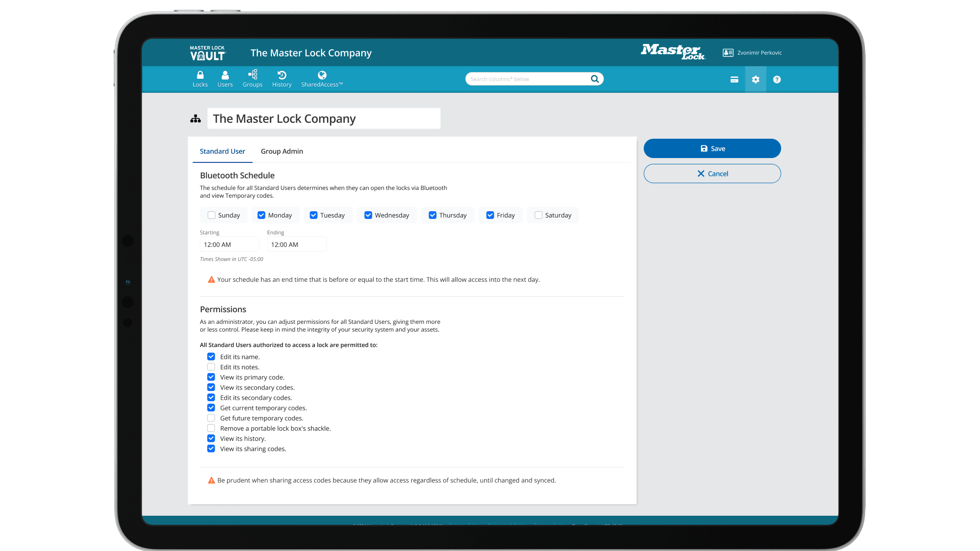This screenshot has height=551, width=980.
Task: Click the Master Lock brand logo
Action: [x=673, y=52]
